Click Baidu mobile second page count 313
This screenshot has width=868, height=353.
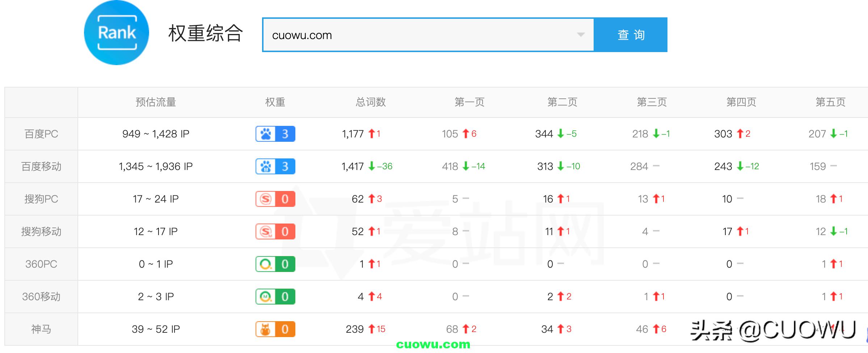[545, 166]
